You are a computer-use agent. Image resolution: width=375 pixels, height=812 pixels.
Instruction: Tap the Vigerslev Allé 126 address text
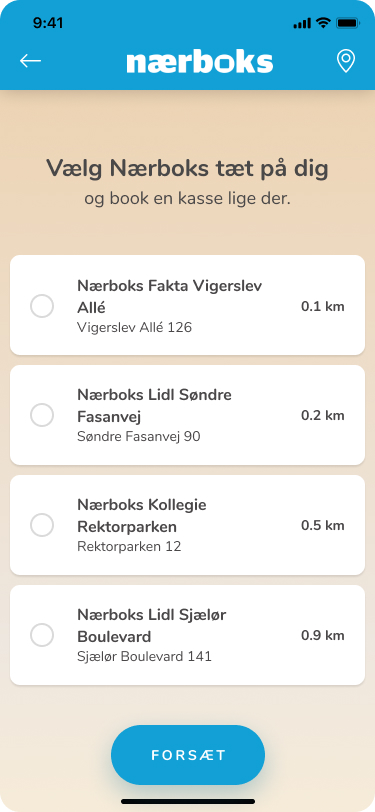point(135,327)
